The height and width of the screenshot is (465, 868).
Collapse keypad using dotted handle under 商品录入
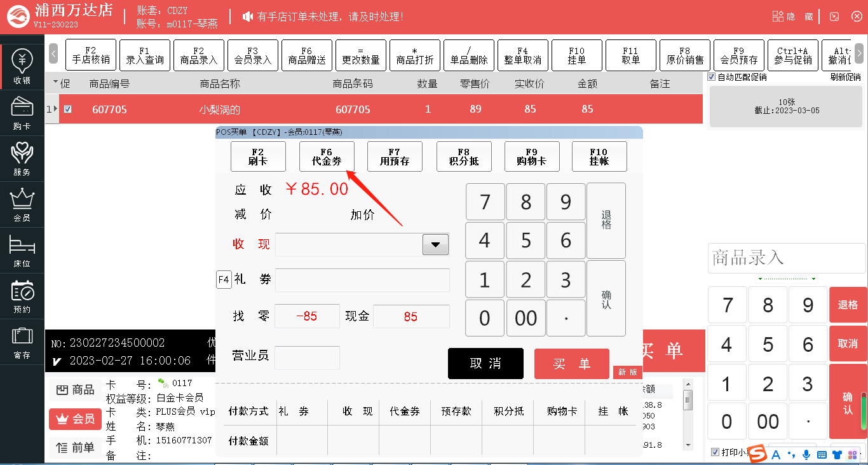[x=786, y=279]
